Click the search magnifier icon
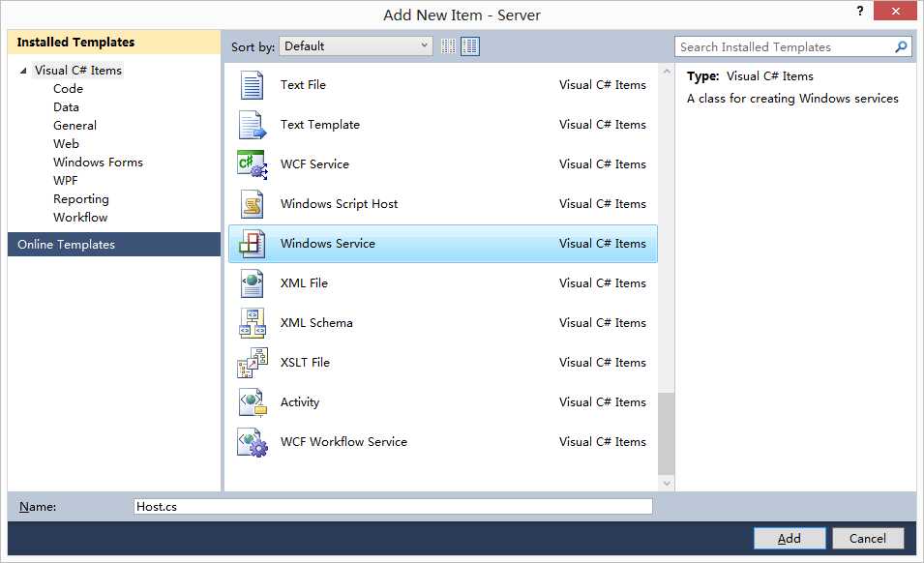 (901, 46)
